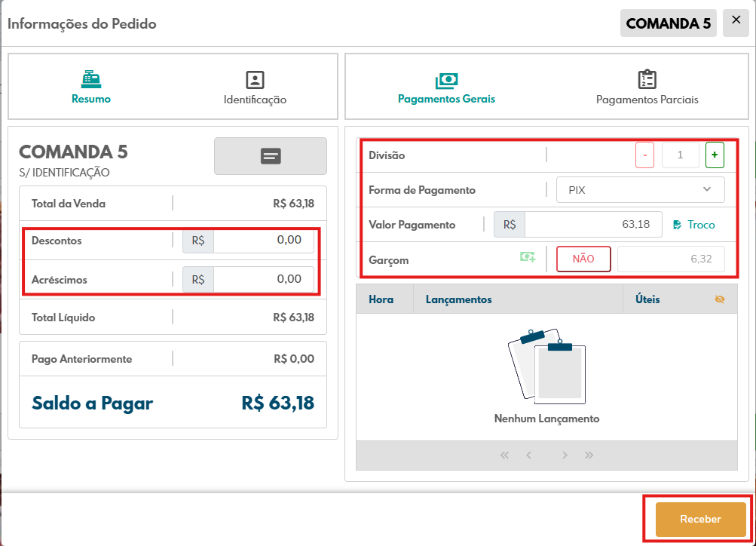Go to the next page of lançamentos
The width and height of the screenshot is (756, 546).
pos(565,455)
